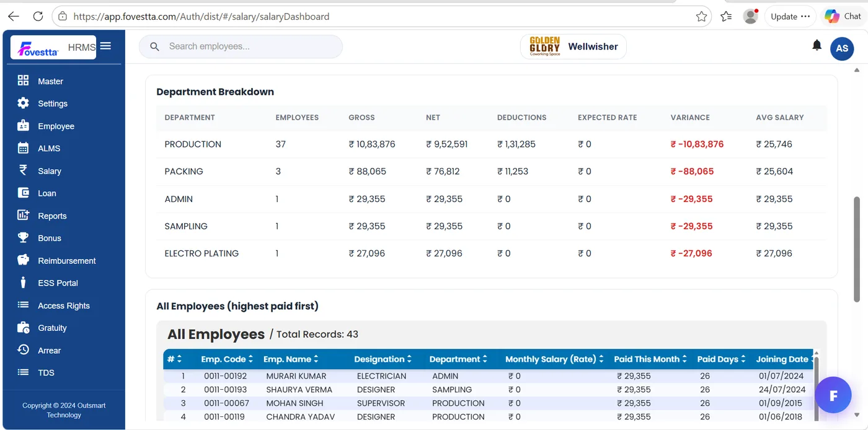
Task: Click employee name MURARI KUMAR
Action: 296,376
